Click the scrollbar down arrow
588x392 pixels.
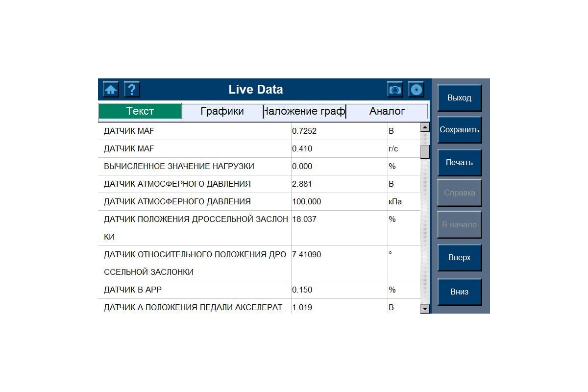425,309
